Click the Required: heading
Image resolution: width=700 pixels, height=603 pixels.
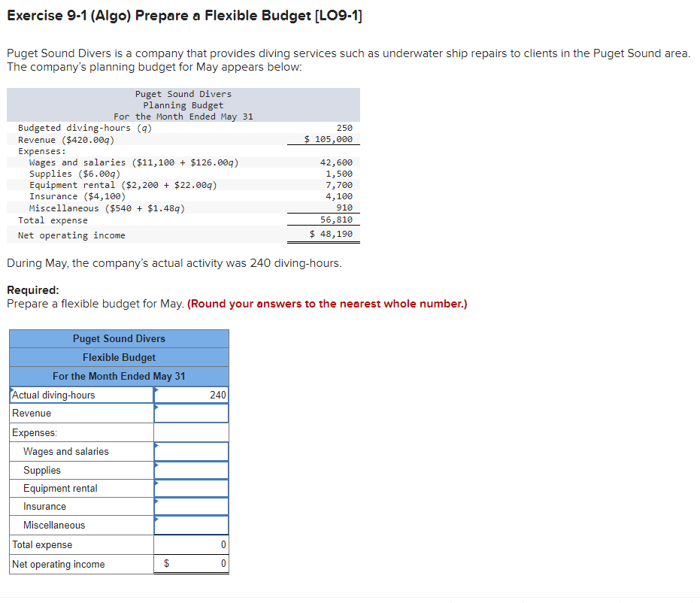point(33,290)
